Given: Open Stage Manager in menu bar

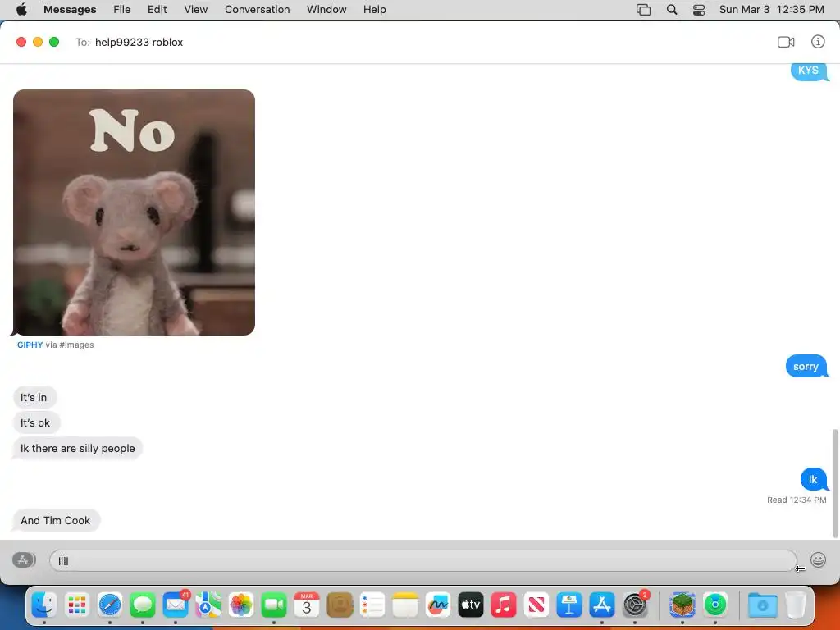Looking at the screenshot, I should click(x=643, y=10).
